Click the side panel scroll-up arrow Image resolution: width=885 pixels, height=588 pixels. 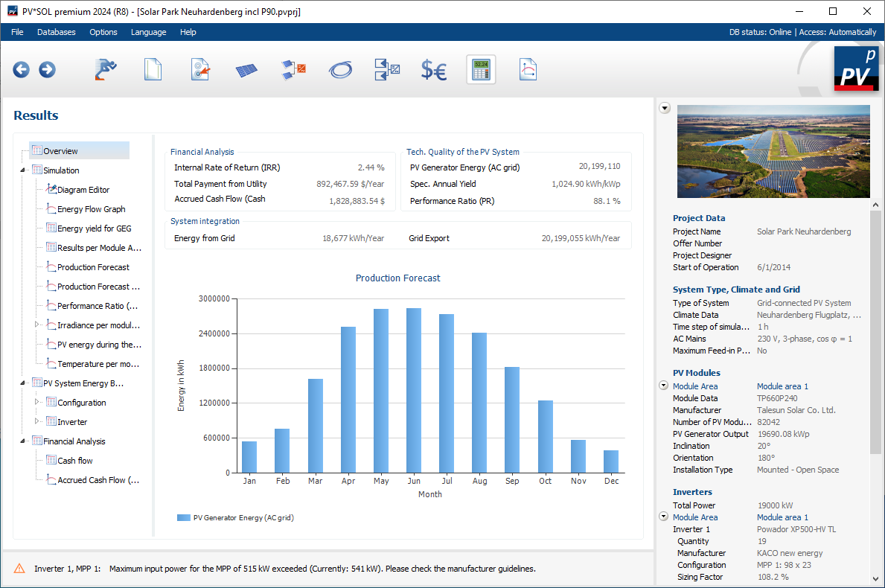875,205
